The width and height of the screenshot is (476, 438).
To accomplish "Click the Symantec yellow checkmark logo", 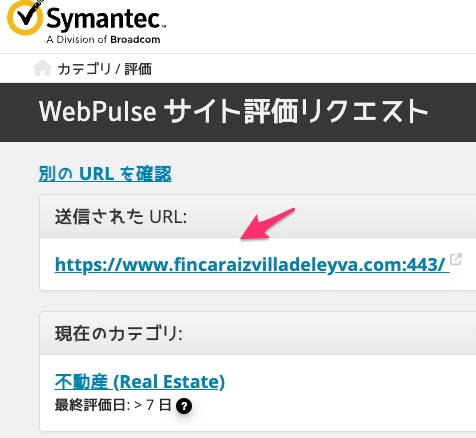I will pos(25,17).
